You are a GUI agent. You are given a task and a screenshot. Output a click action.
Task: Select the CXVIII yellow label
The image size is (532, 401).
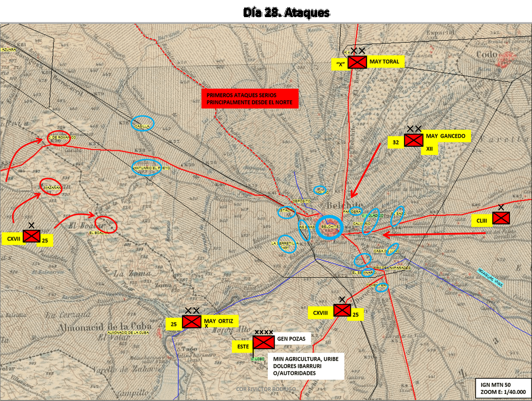(x=321, y=313)
